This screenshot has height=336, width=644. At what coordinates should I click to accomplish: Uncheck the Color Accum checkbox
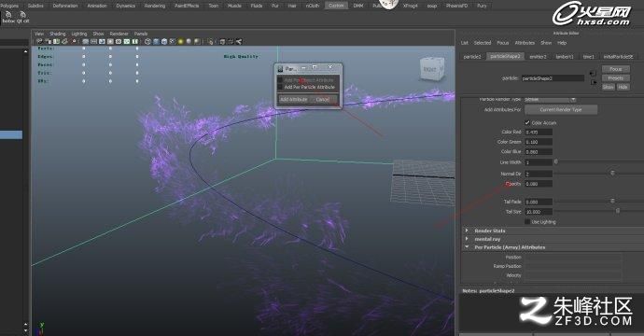[527, 123]
